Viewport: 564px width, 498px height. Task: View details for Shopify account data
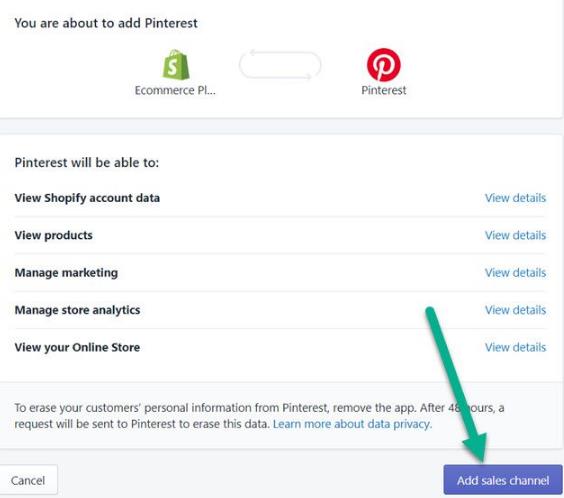(x=515, y=198)
